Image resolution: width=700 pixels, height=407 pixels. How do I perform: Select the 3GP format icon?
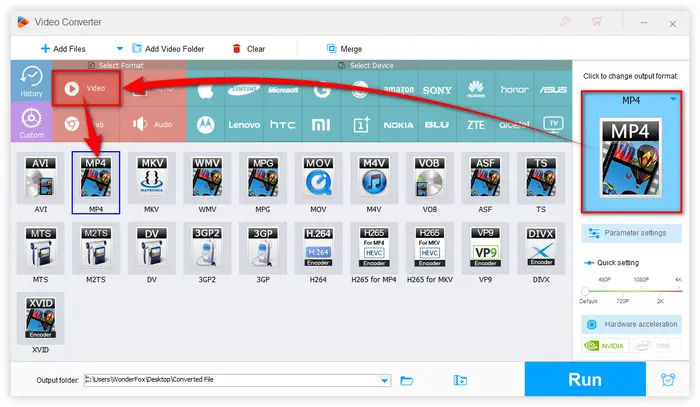[x=263, y=248]
